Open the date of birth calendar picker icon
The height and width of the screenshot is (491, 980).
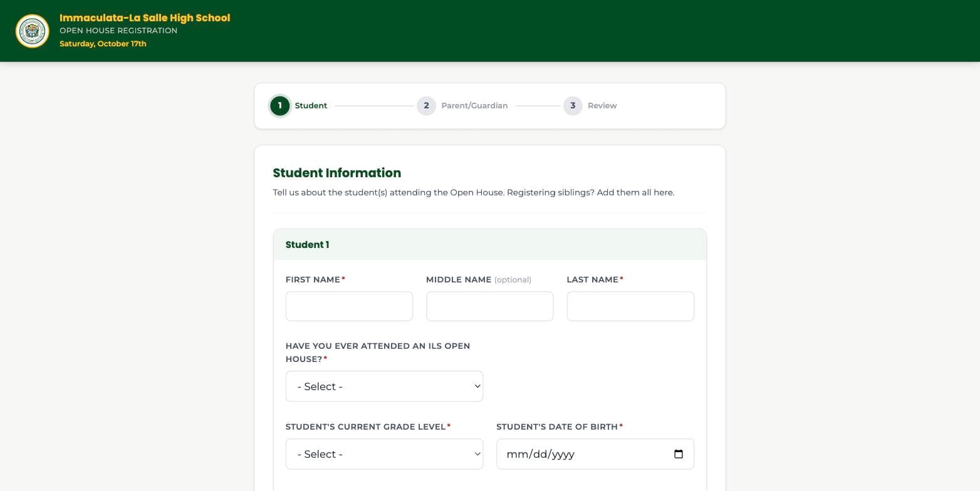[x=679, y=454]
